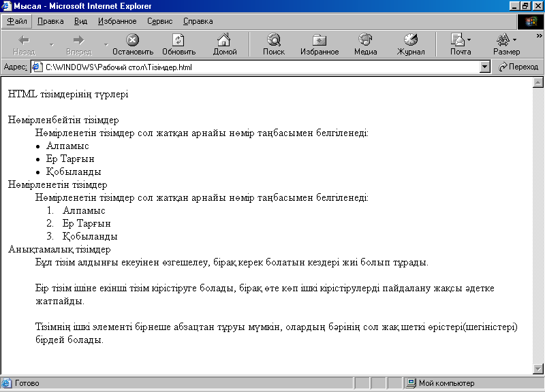Viewport: 545px width, 392px height.
Task: Click numbered item '2. Ер Тарғын'
Action: pyautogui.click(x=78, y=223)
